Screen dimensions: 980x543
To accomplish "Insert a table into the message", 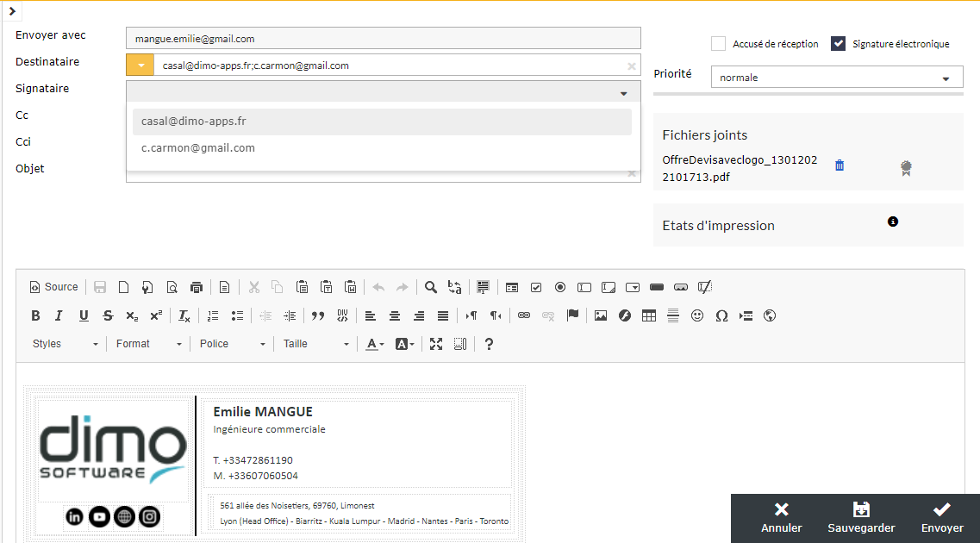I will 649,316.
